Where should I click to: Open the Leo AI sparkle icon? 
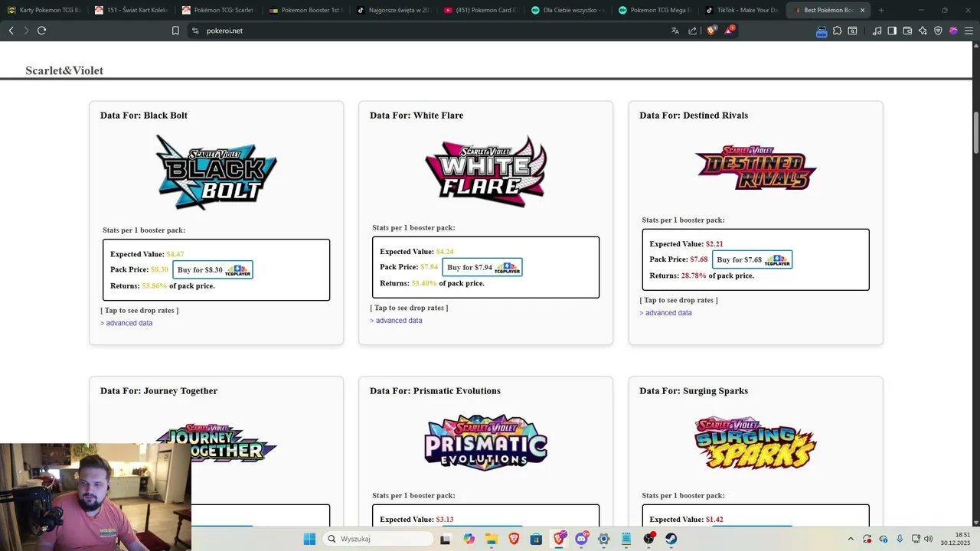923,31
